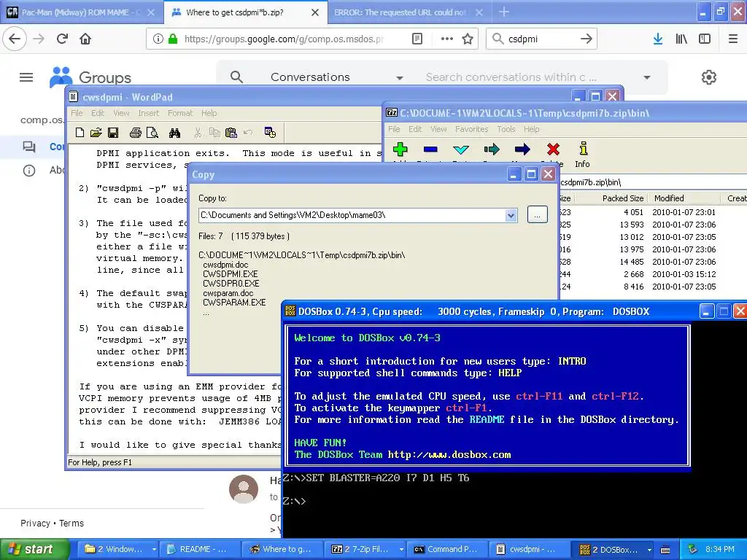Expand grouped Windows Explorer taskbar button
Screen dimensions: 747x560
click(154, 550)
